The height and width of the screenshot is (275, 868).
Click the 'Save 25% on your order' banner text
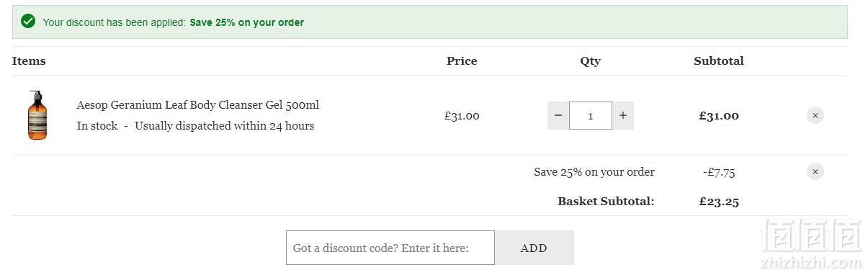[x=246, y=22]
